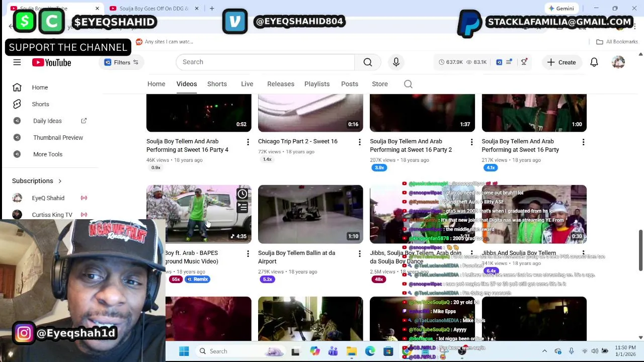The width and height of the screenshot is (644, 362).
Task: Switch to the Live tab
Action: [247, 84]
